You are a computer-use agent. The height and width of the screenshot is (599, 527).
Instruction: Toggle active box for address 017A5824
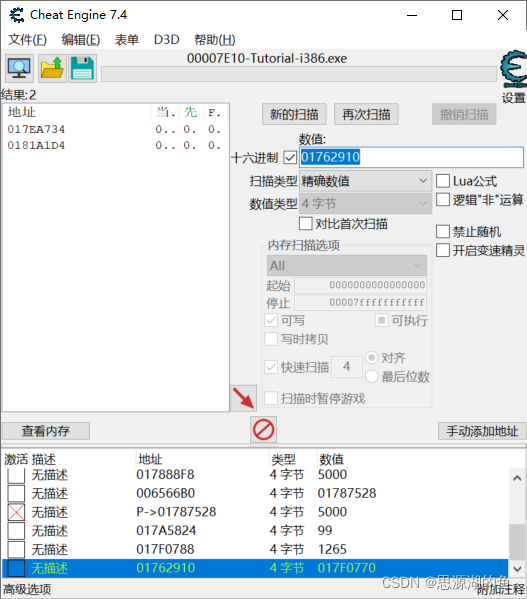coord(16,531)
